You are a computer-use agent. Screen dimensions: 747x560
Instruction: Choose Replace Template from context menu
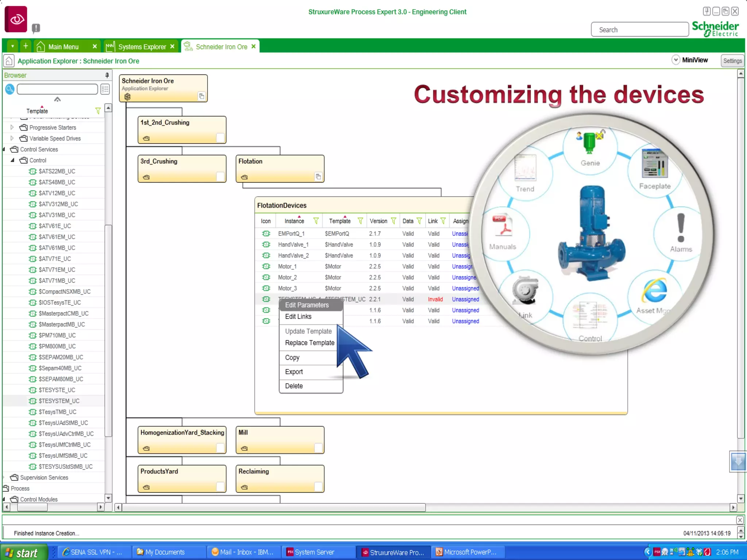[x=309, y=343]
